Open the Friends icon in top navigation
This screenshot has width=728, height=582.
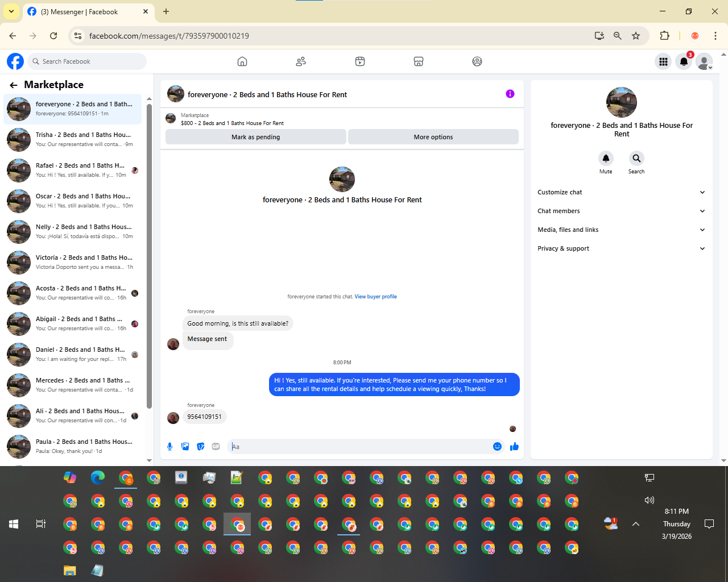[301, 61]
